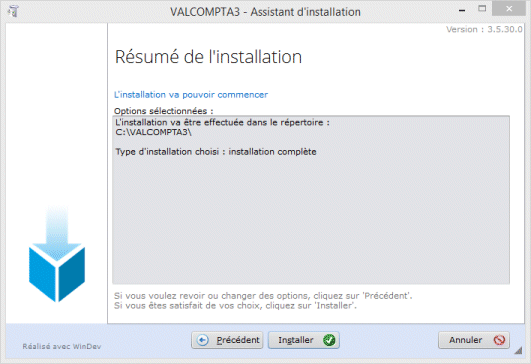531x364 pixels.
Task: Maximize the VALCOMPTA3 installer window
Action: point(482,9)
